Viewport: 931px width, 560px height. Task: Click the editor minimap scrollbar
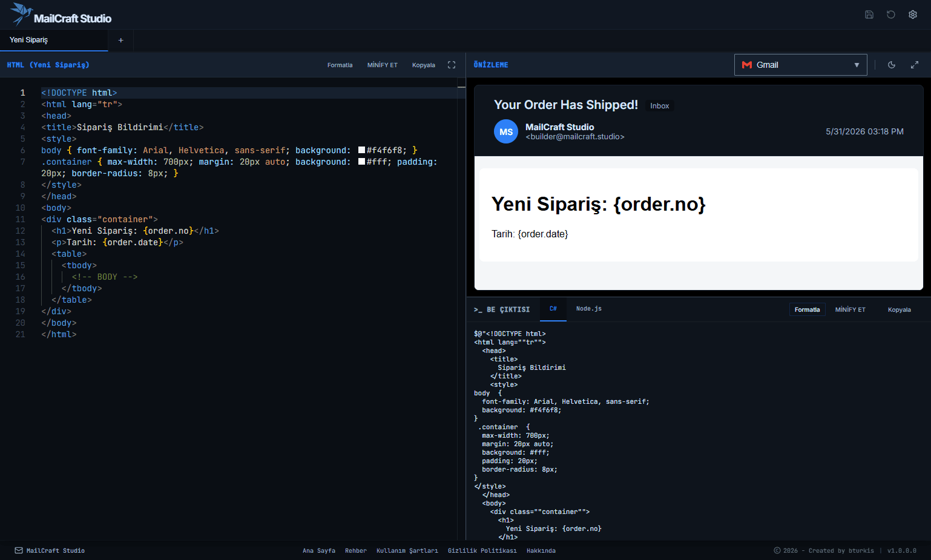click(461, 309)
